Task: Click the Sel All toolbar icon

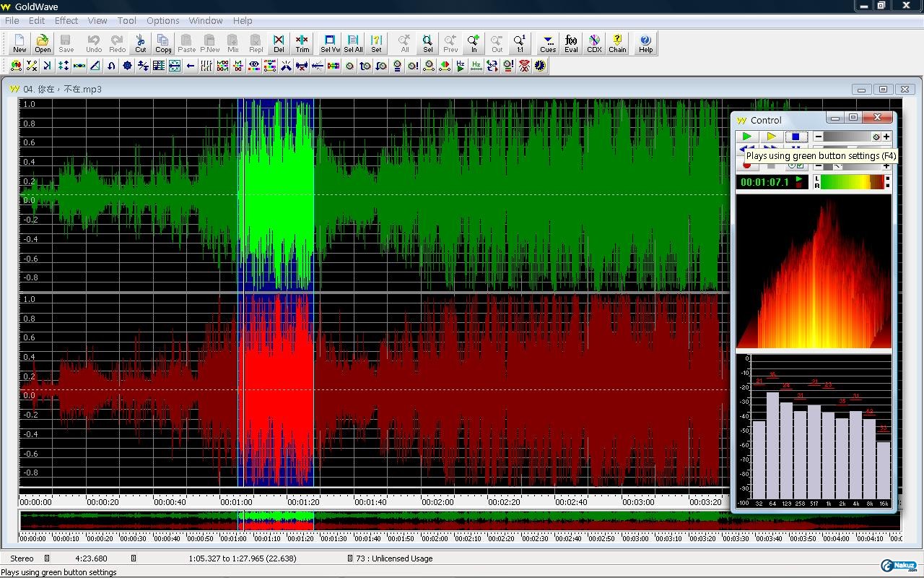Action: pyautogui.click(x=353, y=43)
